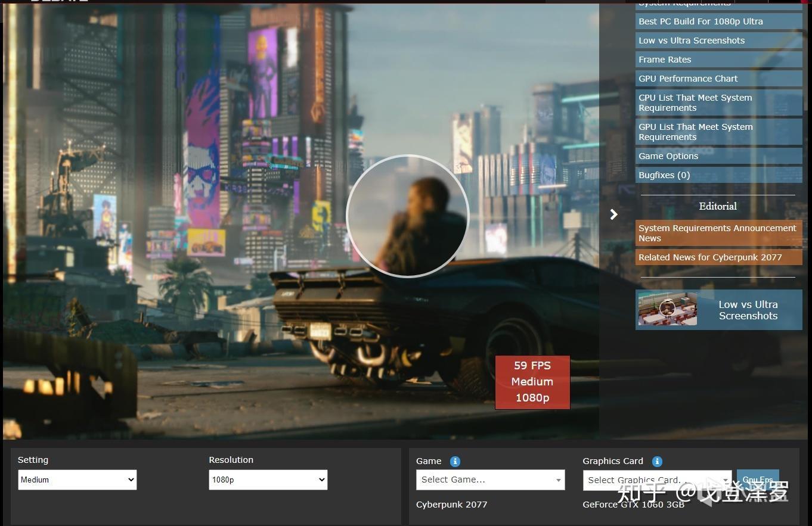This screenshot has width=812, height=526.
Task: Open the Select Game combo box
Action: tap(490, 480)
